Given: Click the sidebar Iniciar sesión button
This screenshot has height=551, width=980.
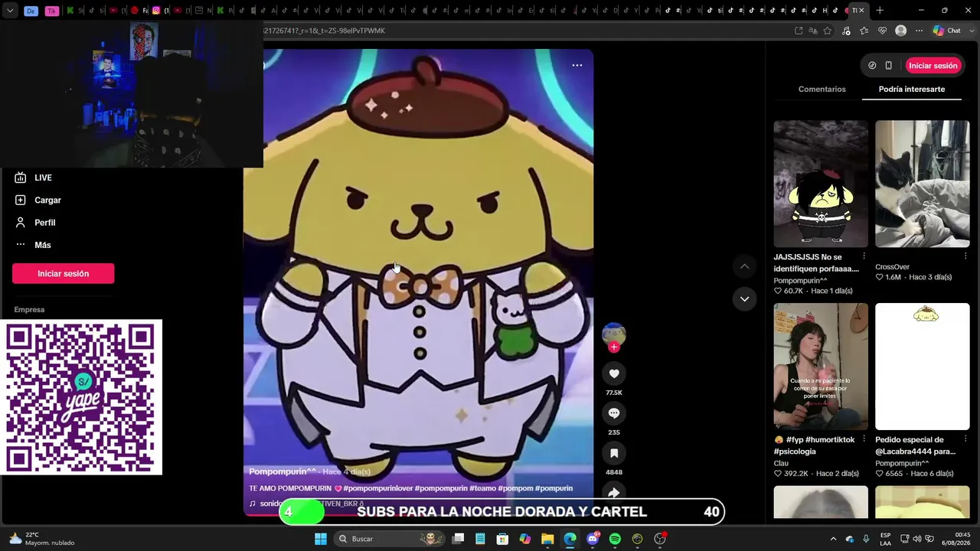Looking at the screenshot, I should (64, 274).
